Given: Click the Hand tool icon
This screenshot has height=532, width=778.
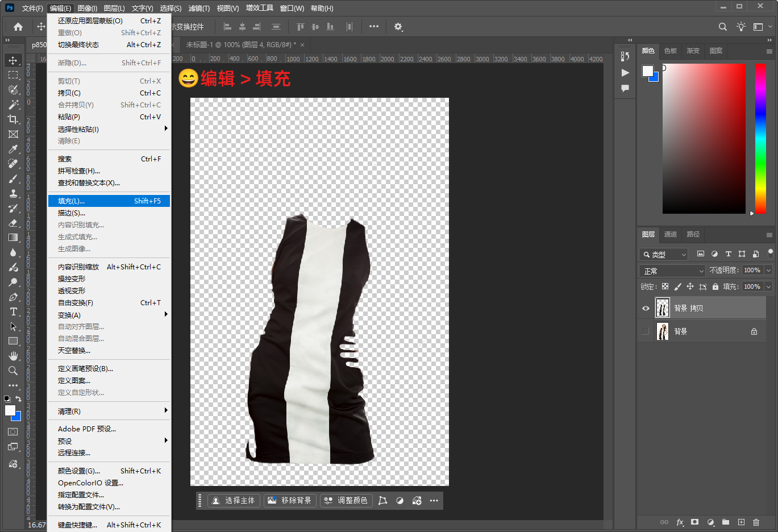Looking at the screenshot, I should click(x=13, y=356).
